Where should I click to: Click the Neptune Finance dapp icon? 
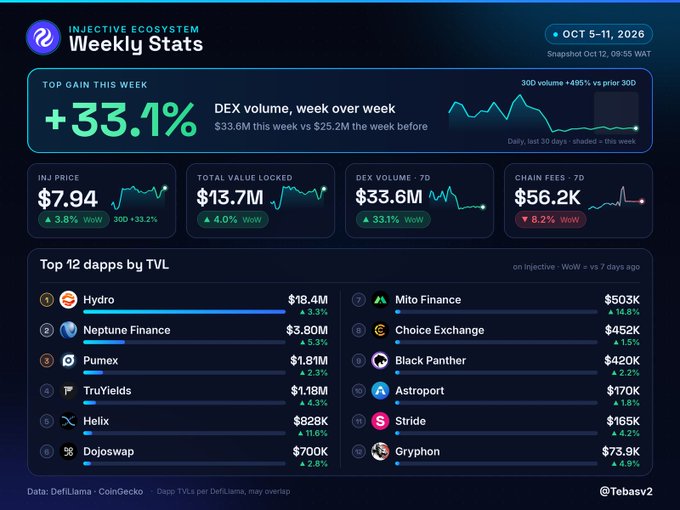(68, 330)
